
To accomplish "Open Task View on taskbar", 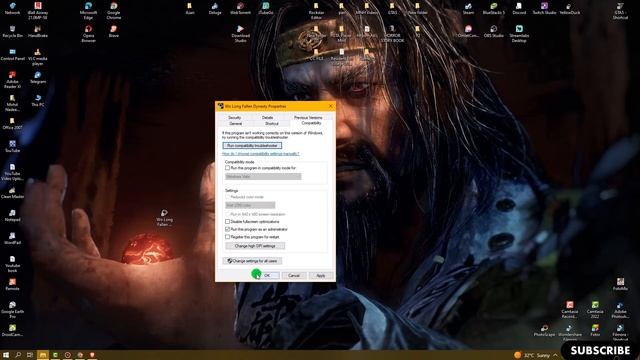I will tap(30, 355).
